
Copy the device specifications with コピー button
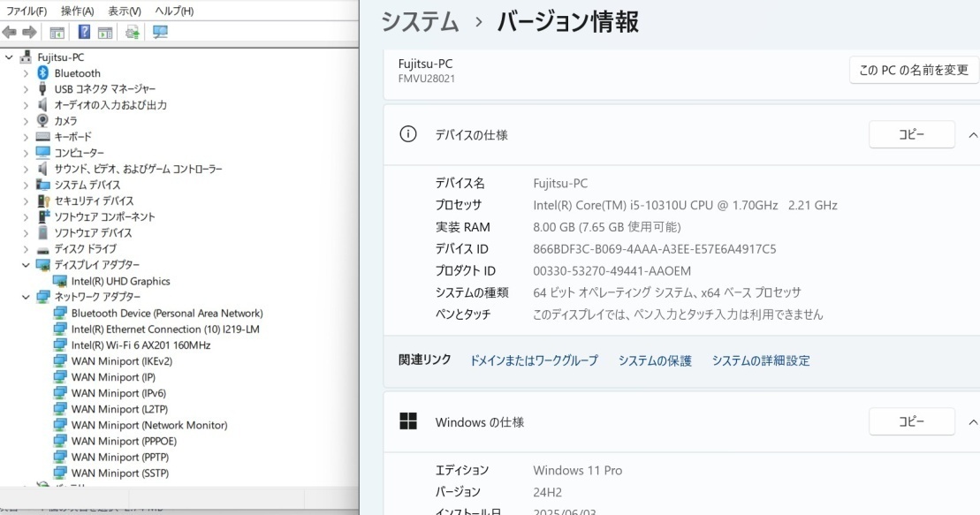[x=911, y=135]
